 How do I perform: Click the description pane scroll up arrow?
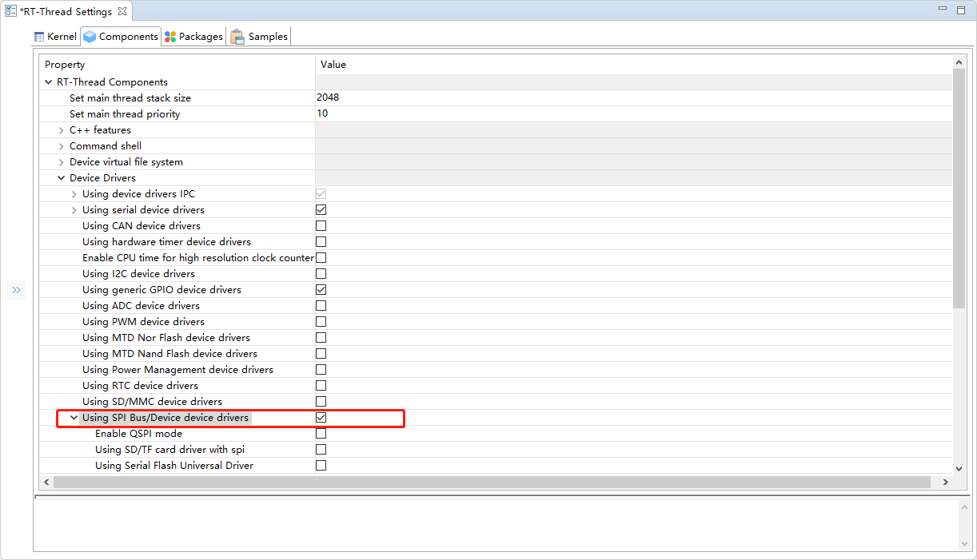tap(963, 506)
